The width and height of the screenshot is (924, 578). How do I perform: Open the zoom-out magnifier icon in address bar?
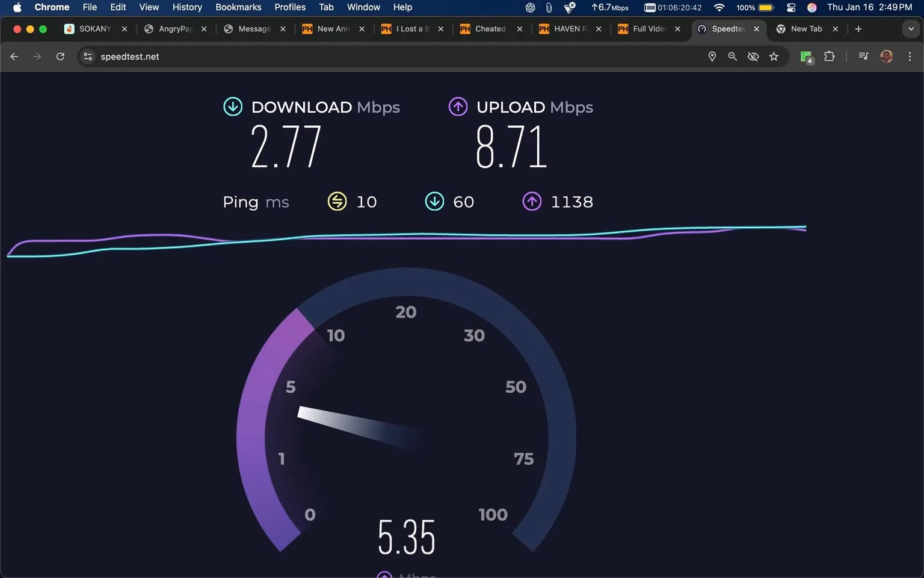(732, 56)
